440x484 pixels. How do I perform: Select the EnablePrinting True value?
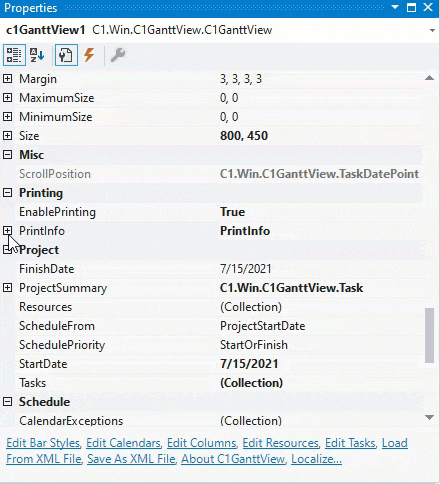pos(232,212)
